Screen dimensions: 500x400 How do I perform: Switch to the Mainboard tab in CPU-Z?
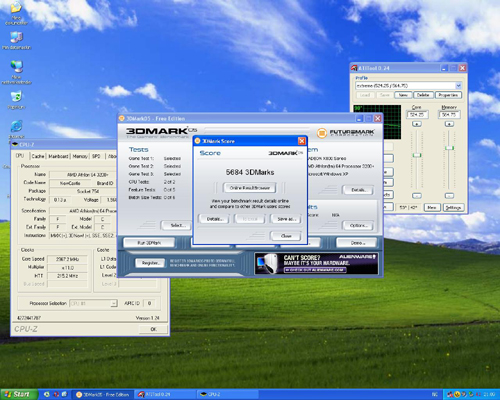58,156
